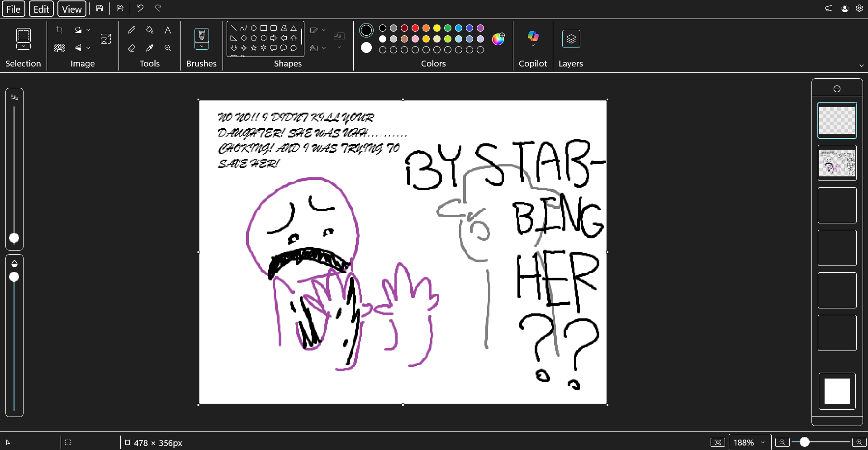
Task: Activate the Text tool
Action: pyautogui.click(x=168, y=30)
